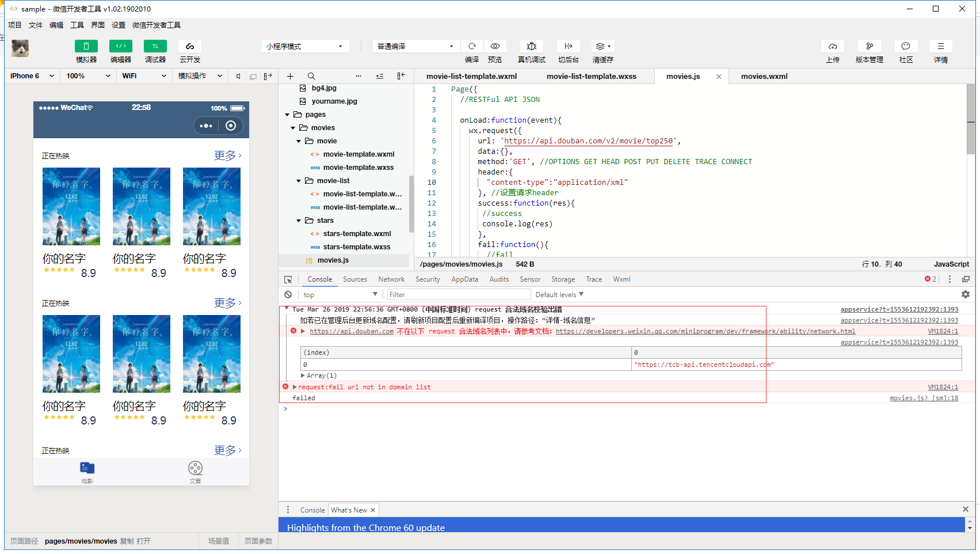Collapse the stars folder
The height and width of the screenshot is (554, 980).
click(299, 221)
